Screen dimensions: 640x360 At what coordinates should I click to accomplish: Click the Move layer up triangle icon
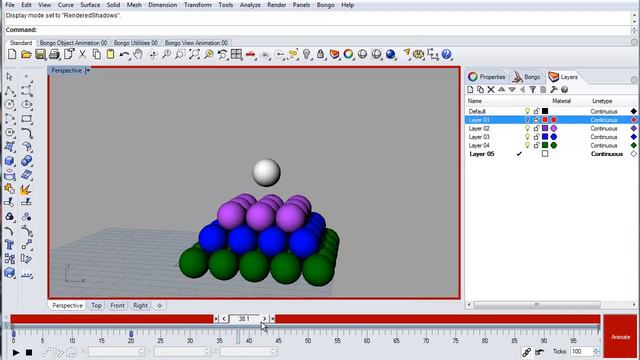click(x=502, y=89)
